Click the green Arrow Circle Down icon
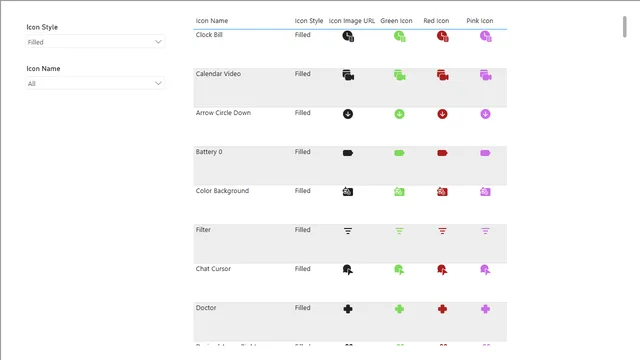This screenshot has width=640, height=360. point(400,114)
